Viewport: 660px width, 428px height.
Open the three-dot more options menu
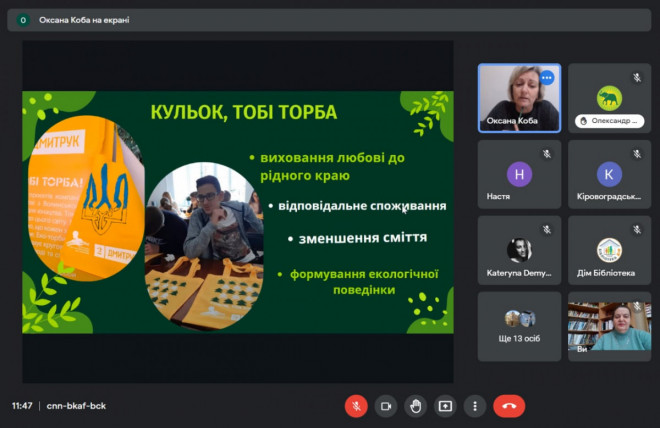(475, 406)
